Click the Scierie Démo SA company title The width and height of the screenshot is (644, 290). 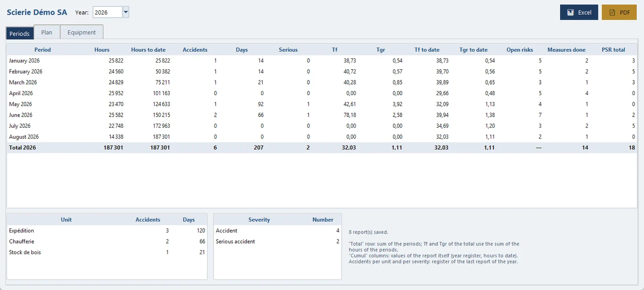click(x=37, y=12)
